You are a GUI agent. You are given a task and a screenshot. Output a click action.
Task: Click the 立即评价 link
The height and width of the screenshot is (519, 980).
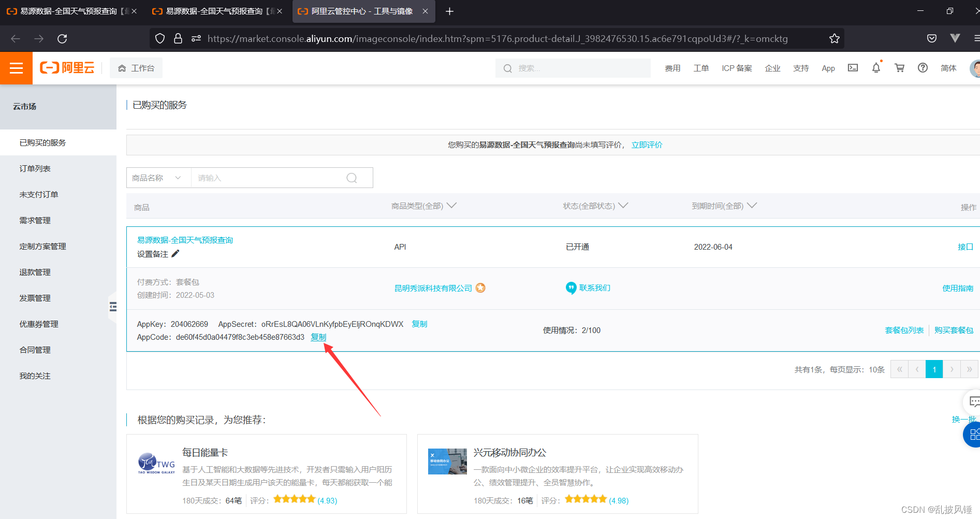pyautogui.click(x=647, y=145)
